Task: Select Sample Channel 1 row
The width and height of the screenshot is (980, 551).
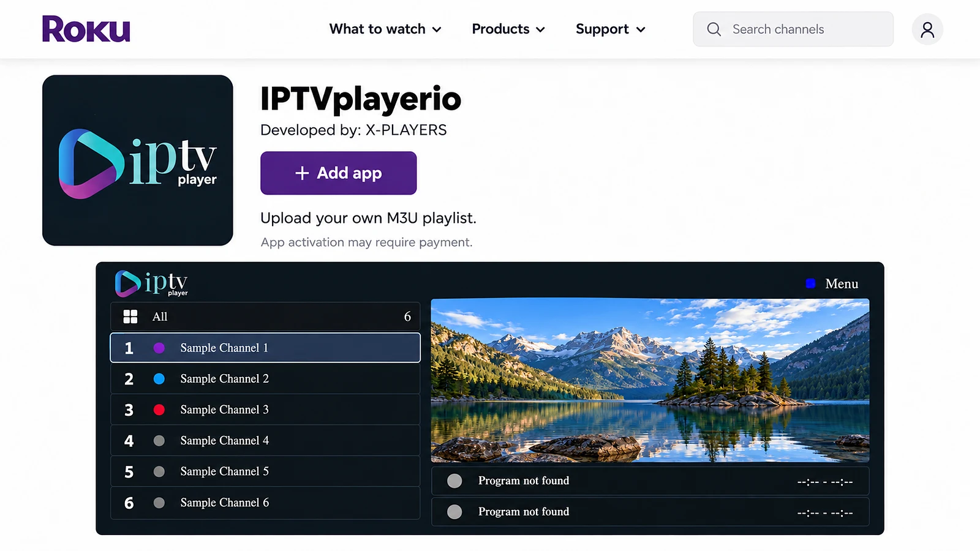Action: (x=265, y=348)
